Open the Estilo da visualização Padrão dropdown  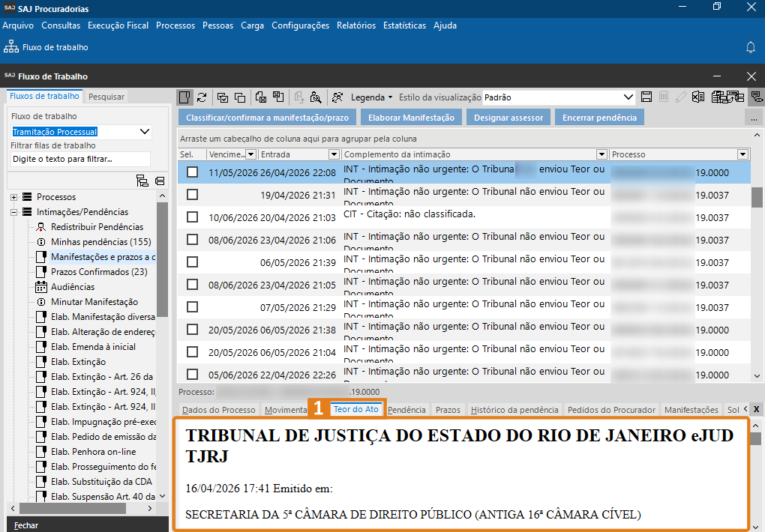point(628,97)
